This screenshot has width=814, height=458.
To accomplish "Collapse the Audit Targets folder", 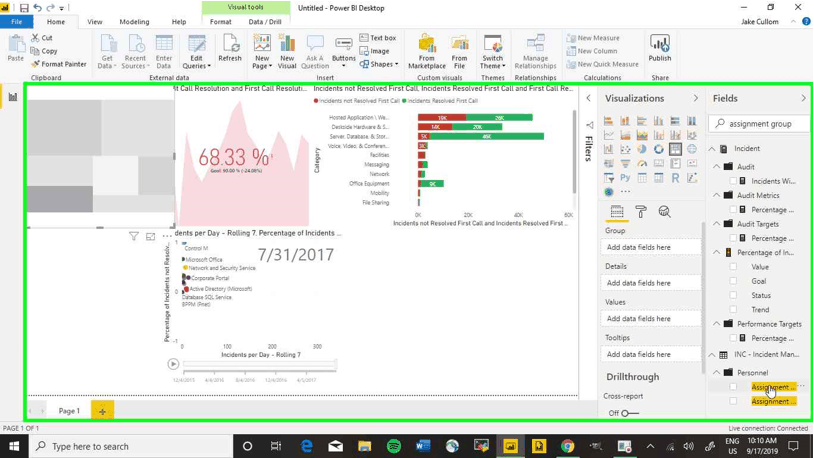I will pos(716,224).
